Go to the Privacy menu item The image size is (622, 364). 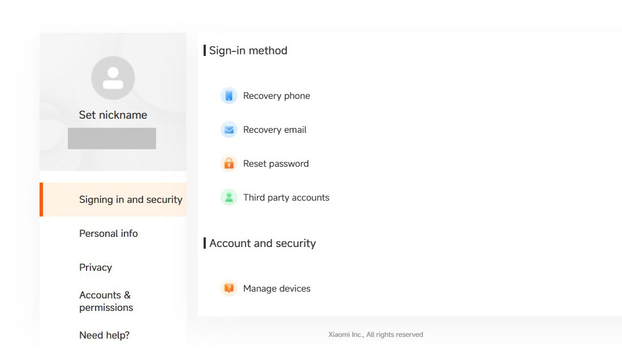tap(96, 267)
